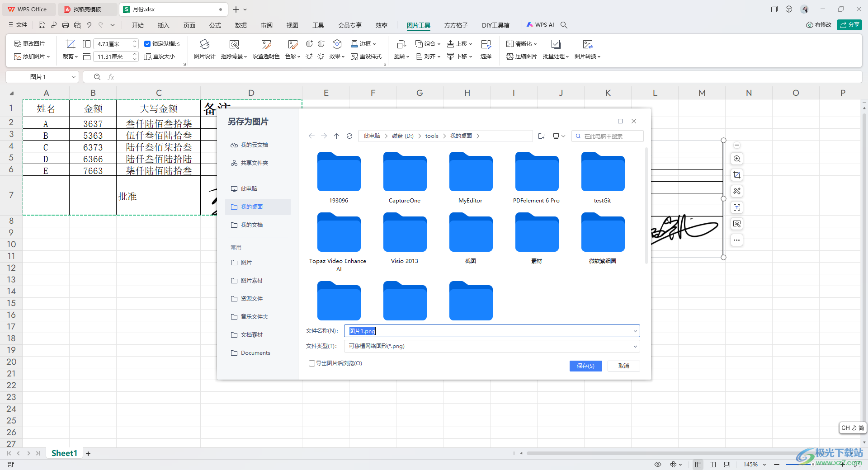Image resolution: width=868 pixels, height=470 pixels.
Task: Enable 导出图片后浏览 checkbox
Action: pyautogui.click(x=312, y=363)
